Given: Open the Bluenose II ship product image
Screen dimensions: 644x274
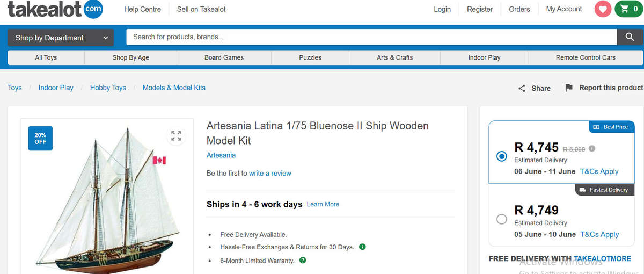Looking at the screenshot, I should pyautogui.click(x=107, y=199).
